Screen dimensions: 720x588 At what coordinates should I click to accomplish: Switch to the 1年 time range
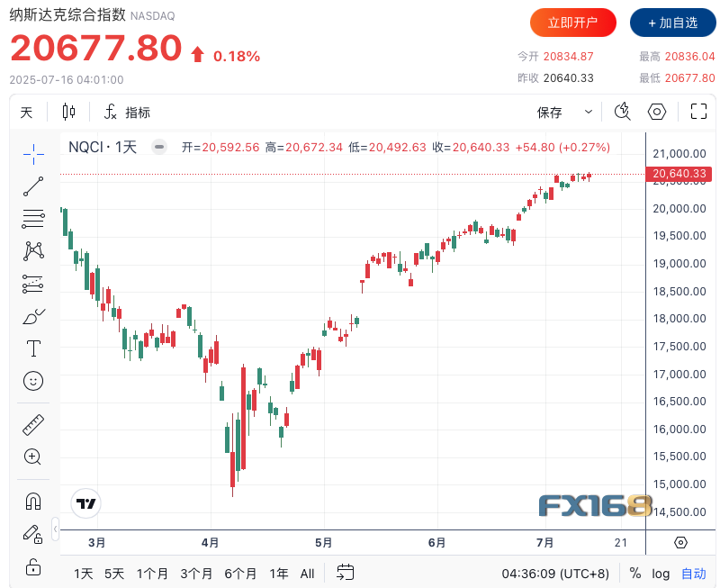tap(279, 573)
